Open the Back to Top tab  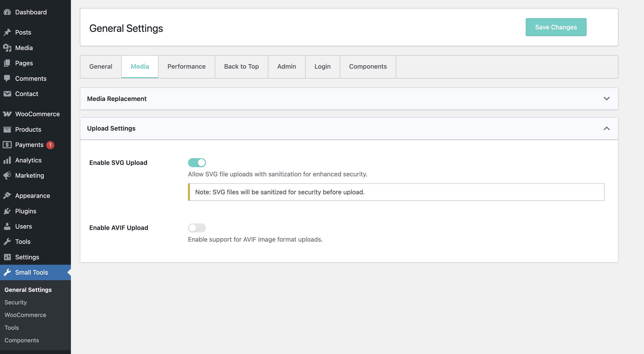(241, 66)
